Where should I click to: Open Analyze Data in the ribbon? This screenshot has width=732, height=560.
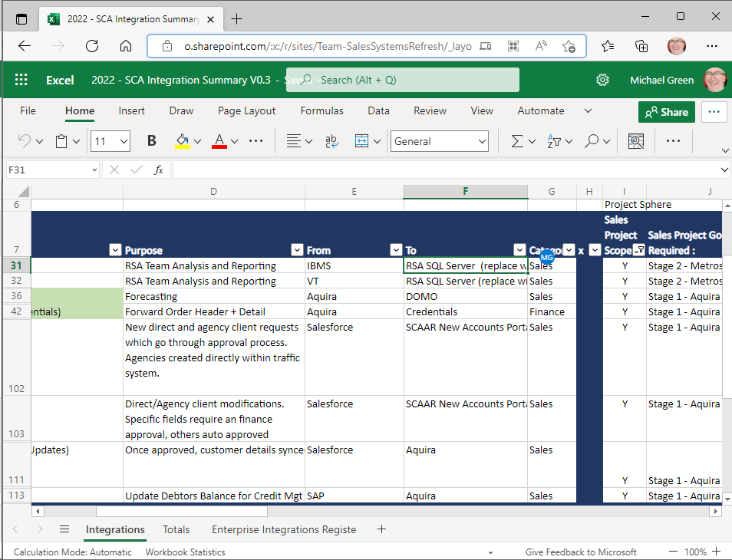[x=636, y=141]
